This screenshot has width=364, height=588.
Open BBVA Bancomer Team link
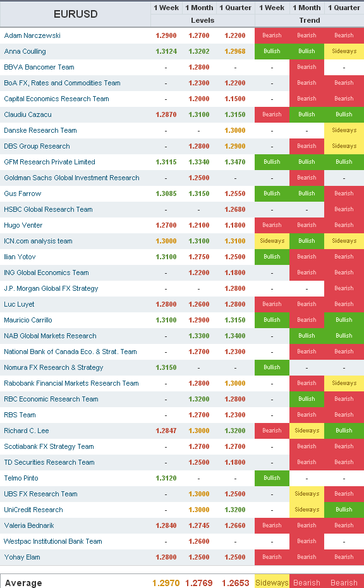pyautogui.click(x=39, y=67)
